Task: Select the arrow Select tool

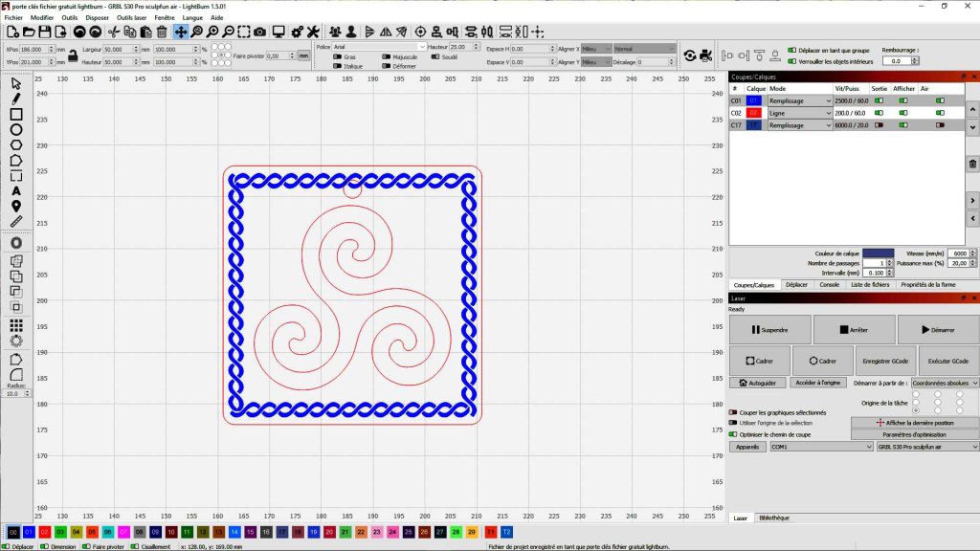Action: point(16,84)
